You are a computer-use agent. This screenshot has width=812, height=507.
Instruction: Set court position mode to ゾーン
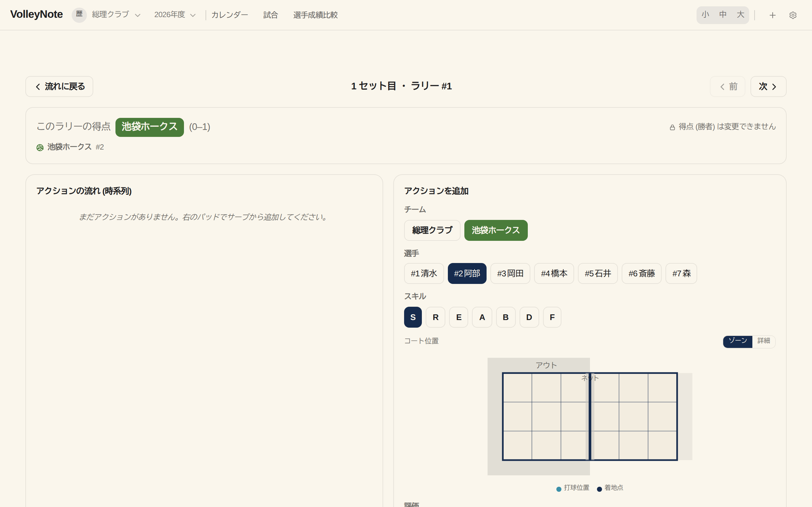737,341
